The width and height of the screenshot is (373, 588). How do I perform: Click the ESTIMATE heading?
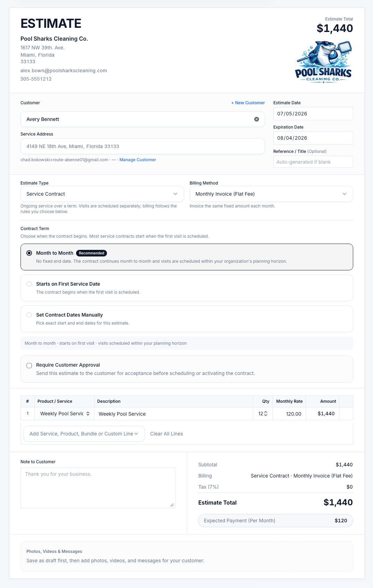coord(51,24)
